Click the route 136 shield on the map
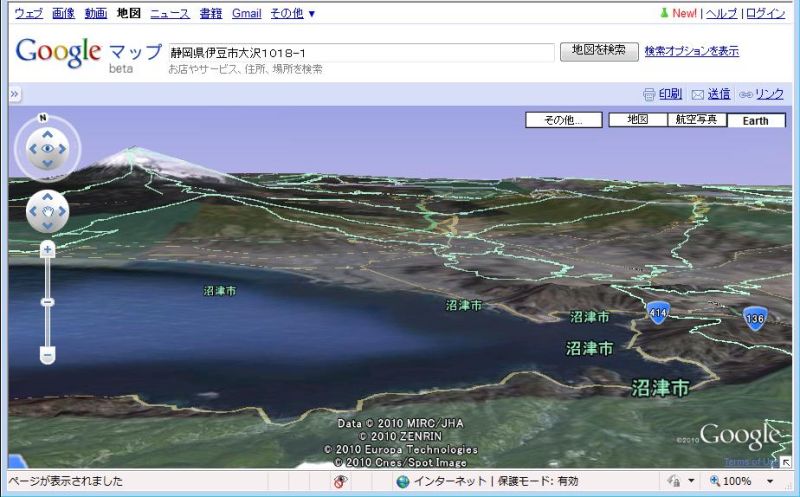 coord(755,318)
